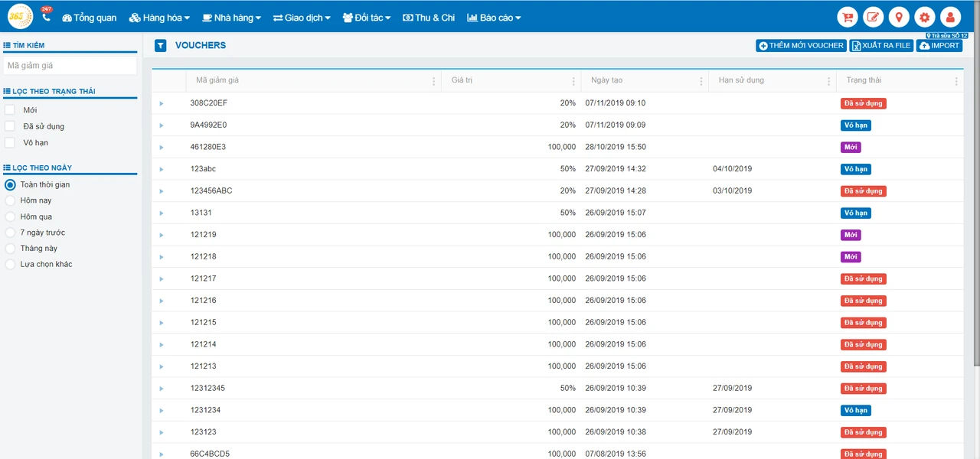Image resolution: width=980 pixels, height=459 pixels.
Task: Click voucher code 66C4BCD5
Action: tap(210, 454)
